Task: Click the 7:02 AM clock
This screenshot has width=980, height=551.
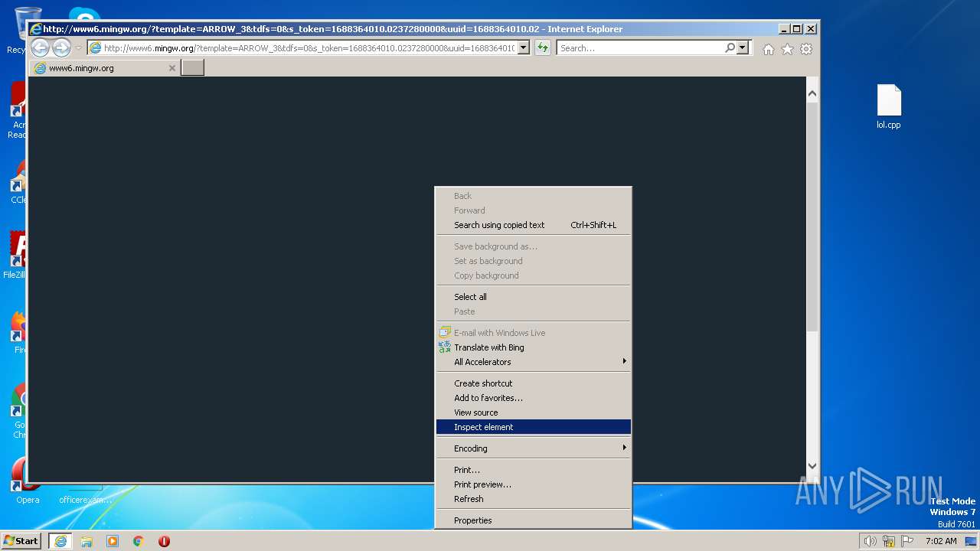Action: pyautogui.click(x=940, y=541)
